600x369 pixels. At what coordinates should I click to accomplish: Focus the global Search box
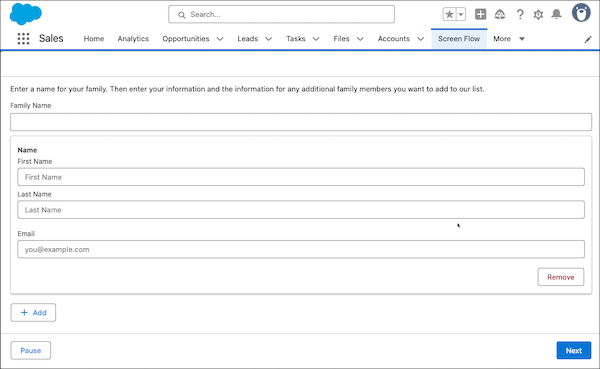click(x=281, y=15)
